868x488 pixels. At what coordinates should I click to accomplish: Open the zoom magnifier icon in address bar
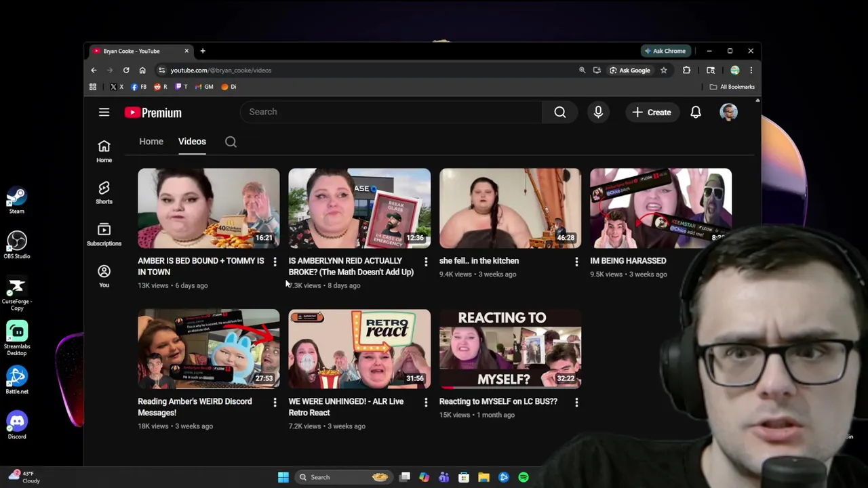point(582,70)
